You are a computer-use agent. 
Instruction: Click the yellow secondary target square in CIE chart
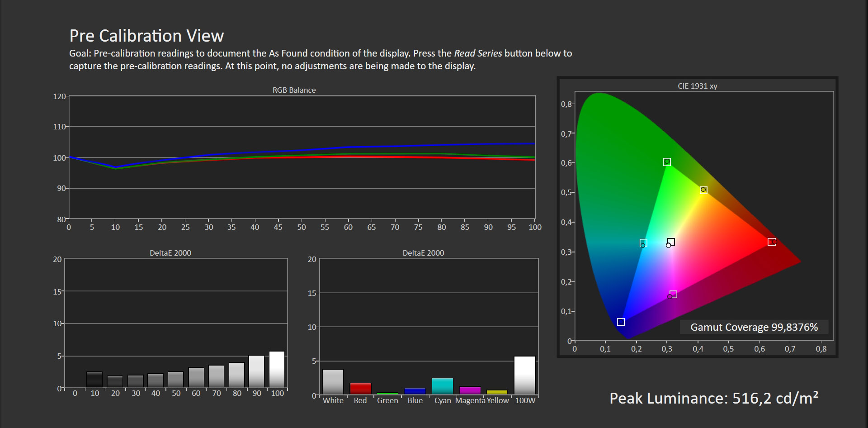click(x=703, y=190)
